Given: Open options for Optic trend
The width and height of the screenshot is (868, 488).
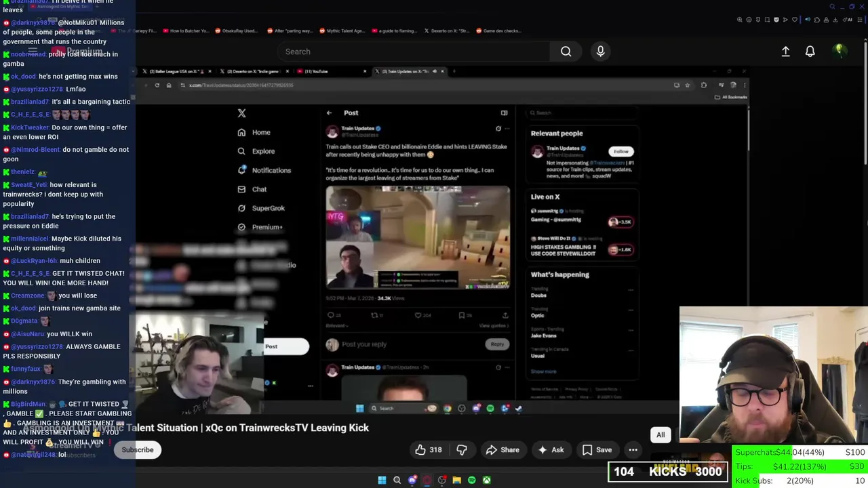Looking at the screenshot, I should 631,310.
